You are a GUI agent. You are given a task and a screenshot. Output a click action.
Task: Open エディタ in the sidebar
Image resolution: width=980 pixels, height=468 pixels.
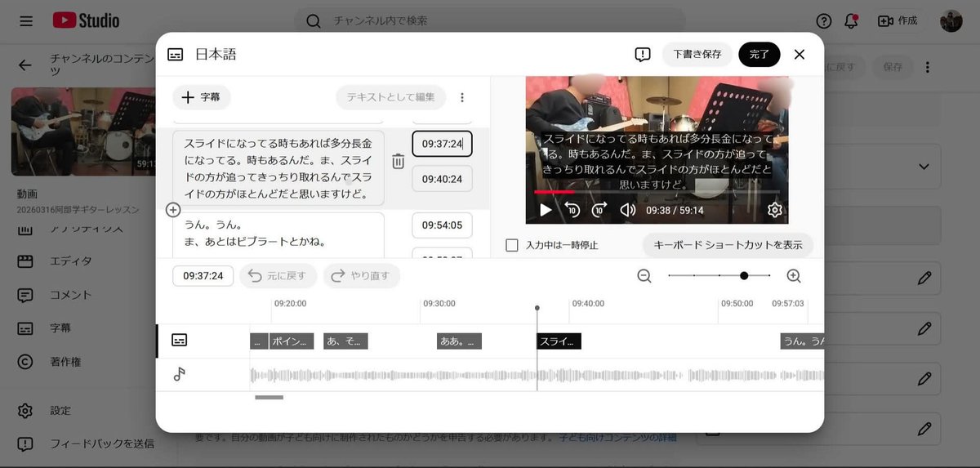pos(70,261)
